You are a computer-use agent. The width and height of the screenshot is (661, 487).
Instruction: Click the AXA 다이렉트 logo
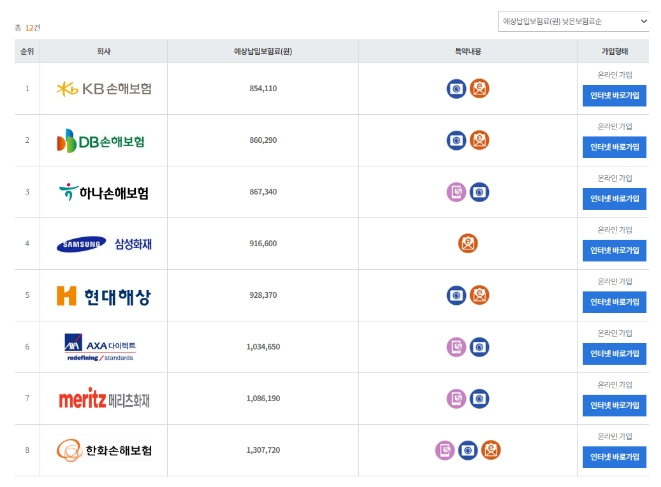[100, 347]
